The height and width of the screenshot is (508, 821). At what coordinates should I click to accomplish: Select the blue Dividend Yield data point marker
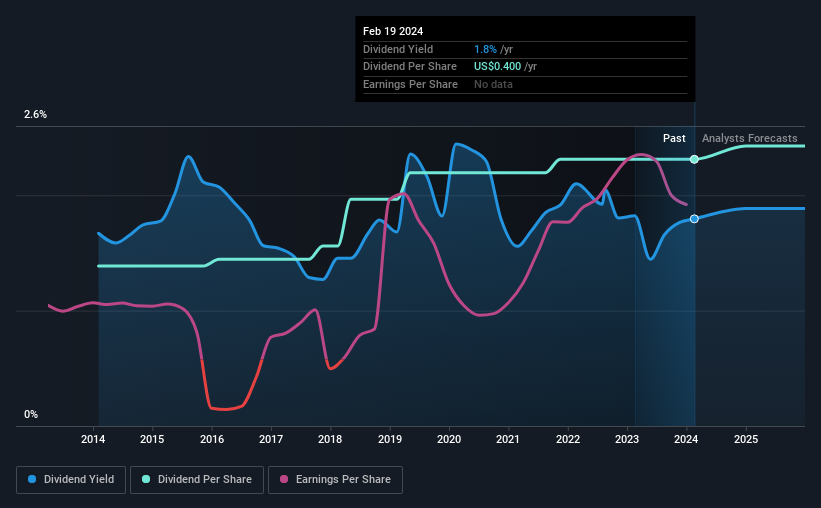(x=694, y=219)
